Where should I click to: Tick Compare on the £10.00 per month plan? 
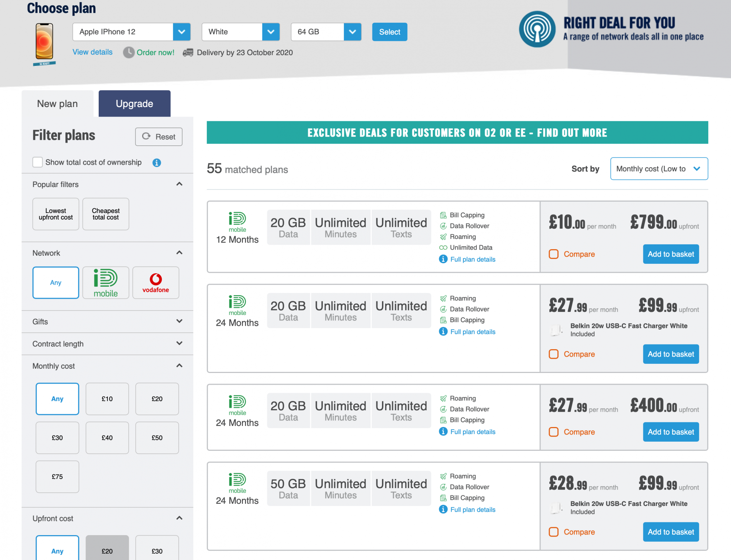point(553,254)
